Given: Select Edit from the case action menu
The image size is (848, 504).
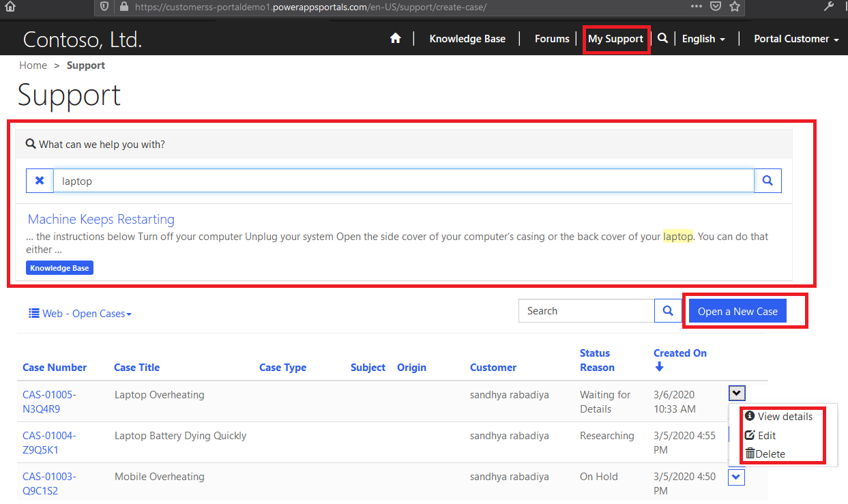Looking at the screenshot, I should coord(766,435).
